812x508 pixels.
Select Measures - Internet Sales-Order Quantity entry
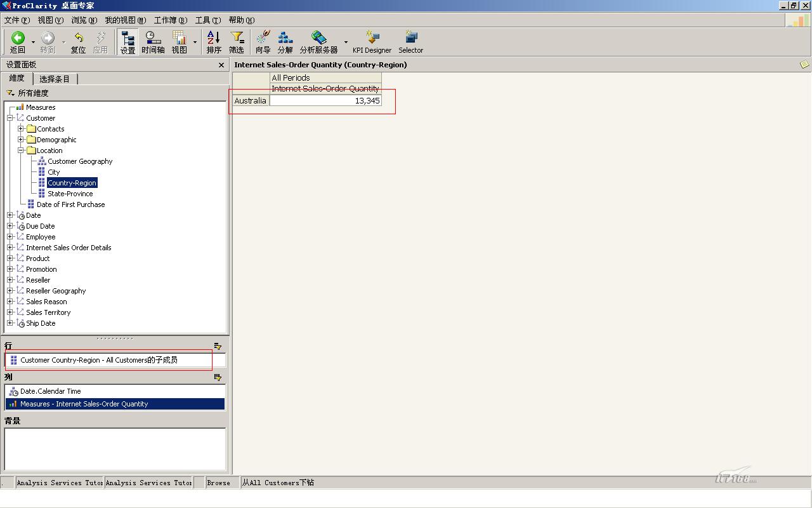tap(115, 404)
